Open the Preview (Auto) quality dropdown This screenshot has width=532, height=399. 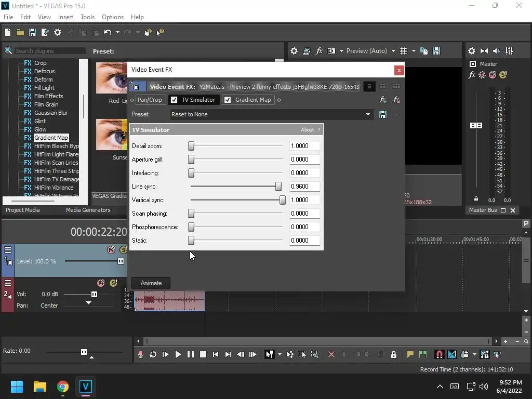click(393, 51)
